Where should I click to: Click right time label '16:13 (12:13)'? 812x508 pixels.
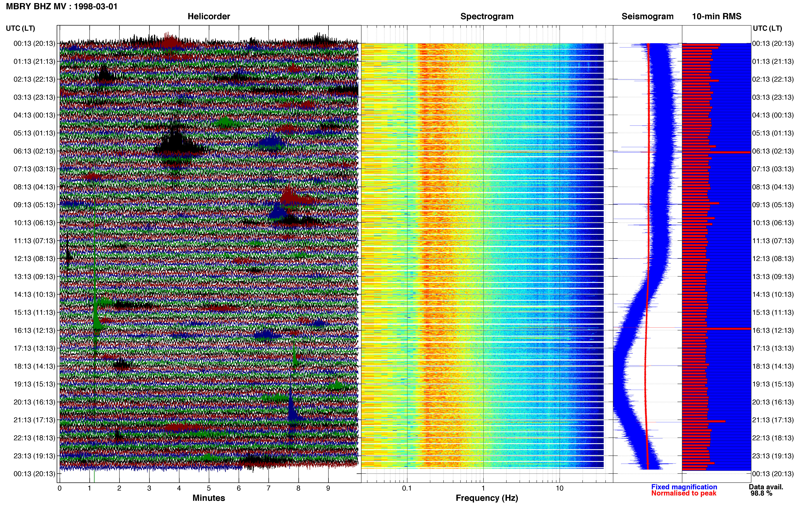(x=773, y=330)
